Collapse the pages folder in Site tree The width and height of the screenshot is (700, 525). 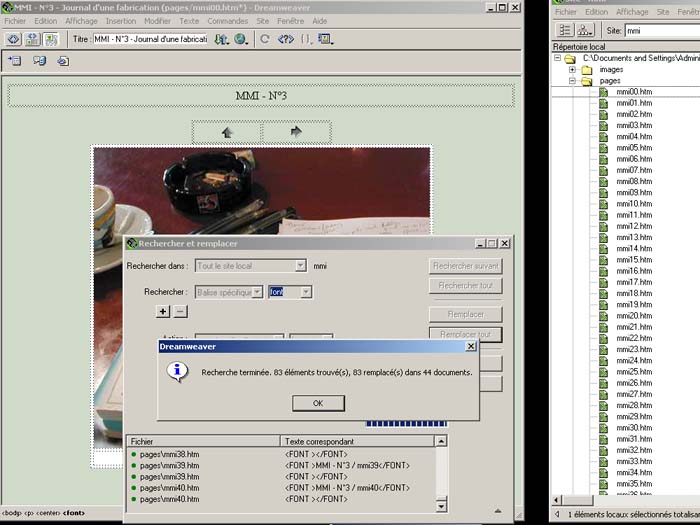(572, 81)
